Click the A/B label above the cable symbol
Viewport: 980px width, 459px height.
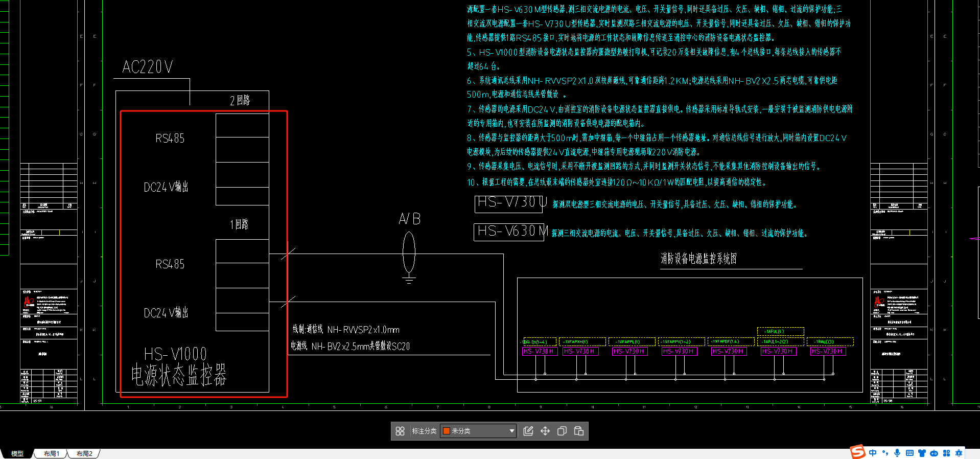pos(409,219)
